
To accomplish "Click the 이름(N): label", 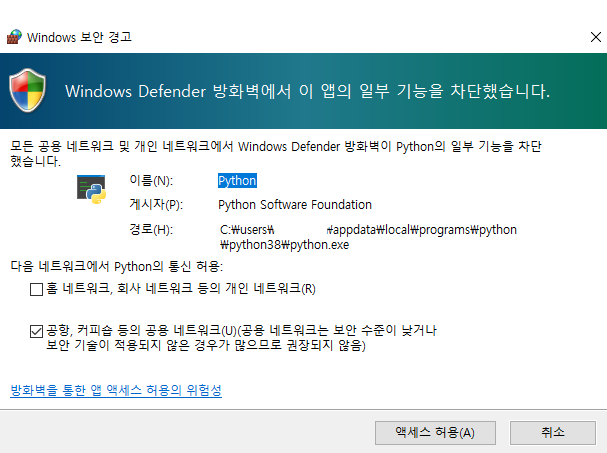I will click(151, 180).
